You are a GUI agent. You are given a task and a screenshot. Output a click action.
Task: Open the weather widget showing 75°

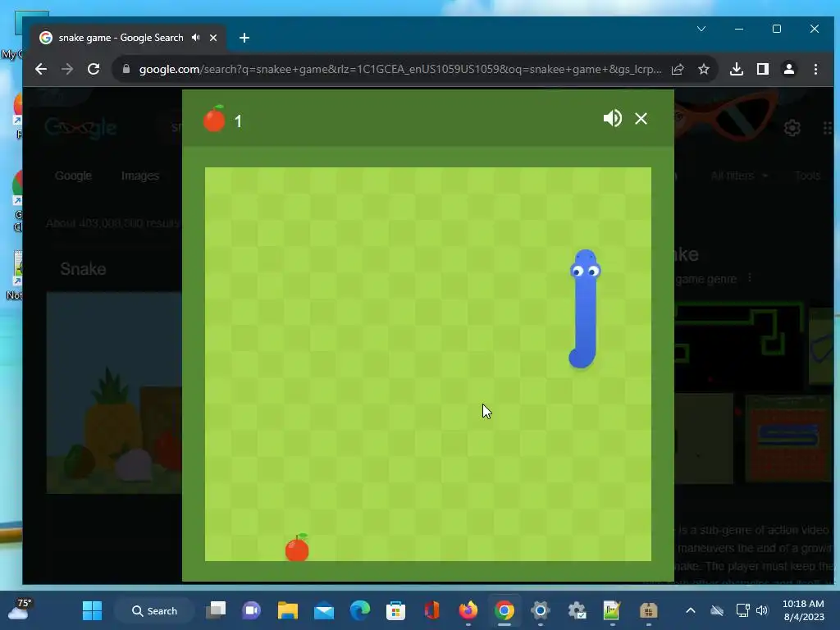pyautogui.click(x=20, y=609)
